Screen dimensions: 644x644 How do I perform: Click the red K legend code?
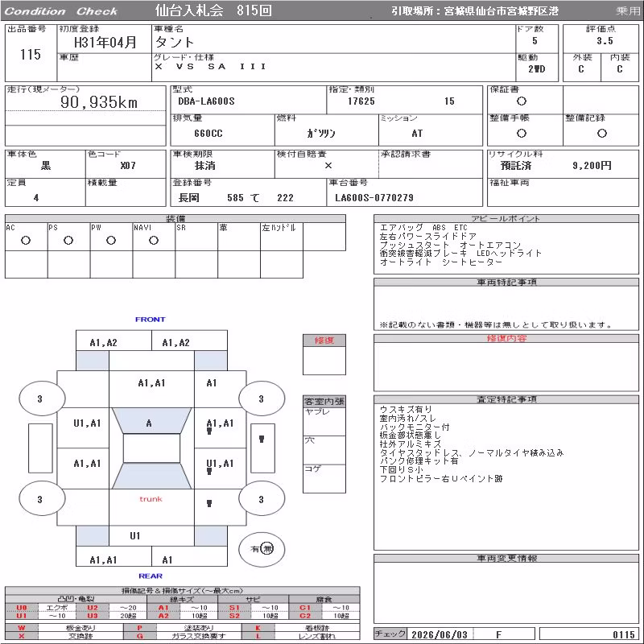coord(258,628)
